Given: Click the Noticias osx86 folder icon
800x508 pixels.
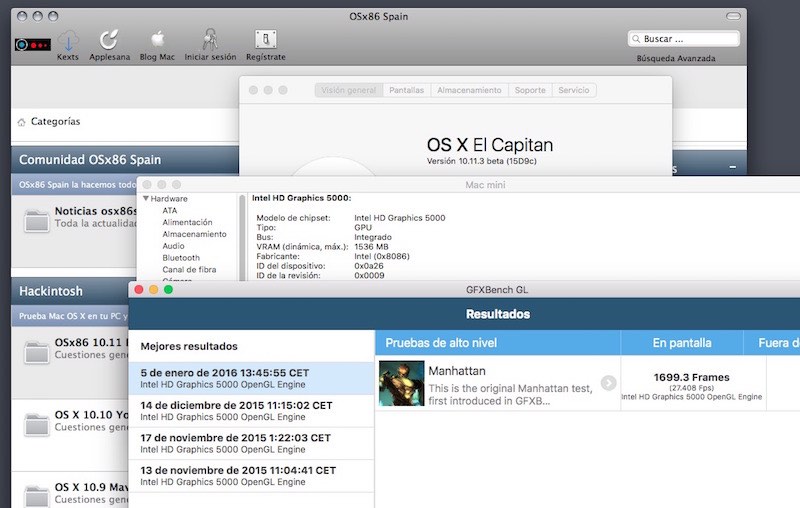Looking at the screenshot, I should pos(37,220).
